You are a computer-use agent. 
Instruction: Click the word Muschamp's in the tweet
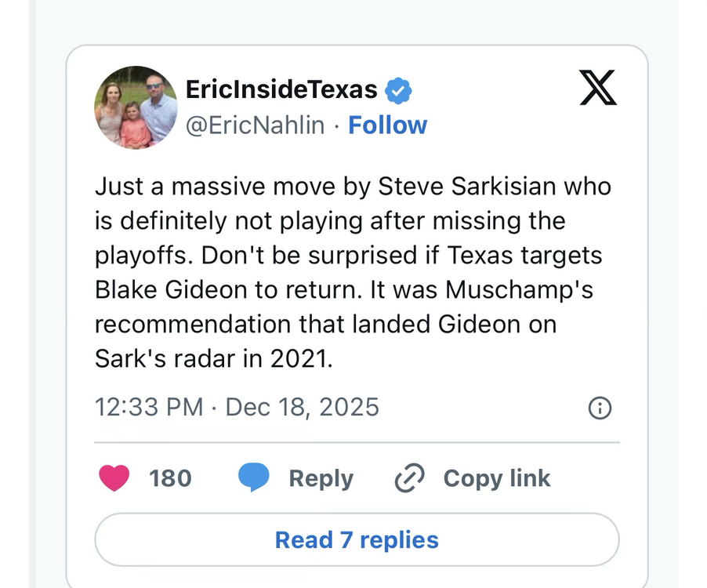[520, 289]
